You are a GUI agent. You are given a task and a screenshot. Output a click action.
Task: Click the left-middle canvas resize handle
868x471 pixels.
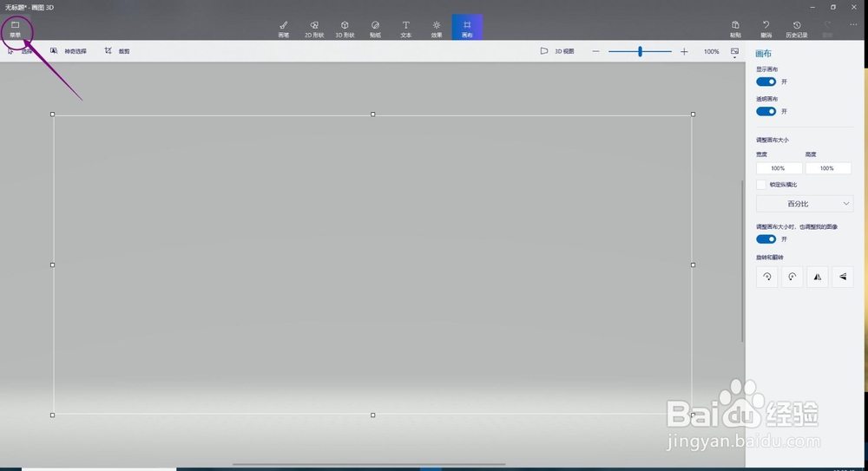pyautogui.click(x=53, y=265)
